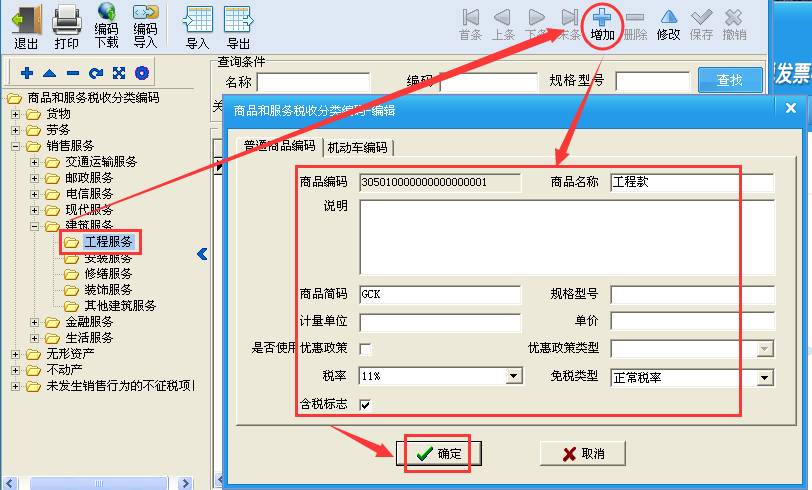This screenshot has height=490, width=812.
Task: Collapse the 销售服务 tree node
Action: [16, 146]
